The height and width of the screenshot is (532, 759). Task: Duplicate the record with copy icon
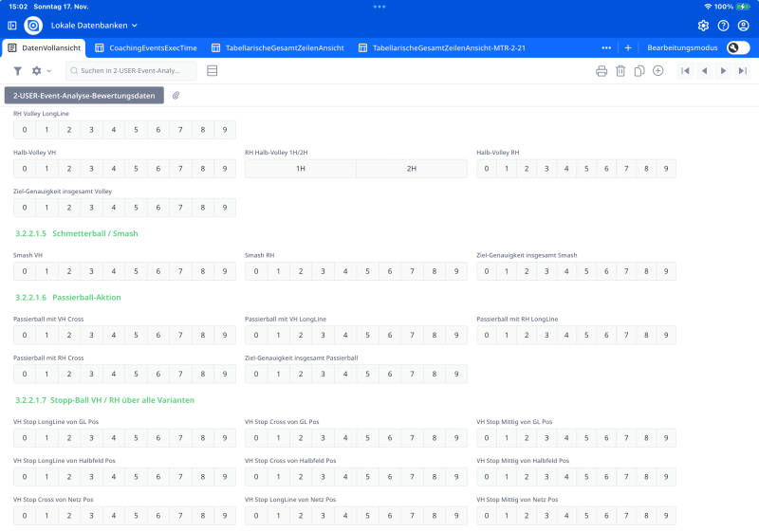[639, 71]
